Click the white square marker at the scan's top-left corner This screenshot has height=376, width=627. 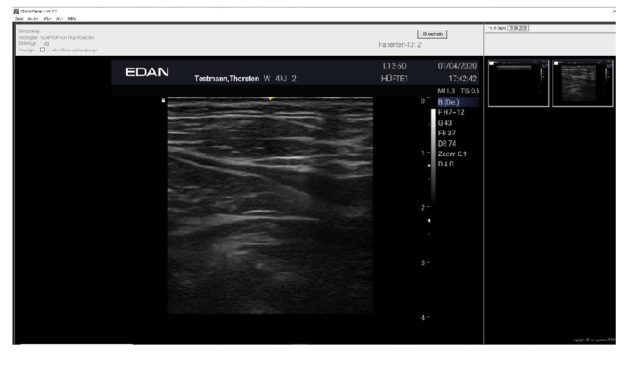(163, 100)
